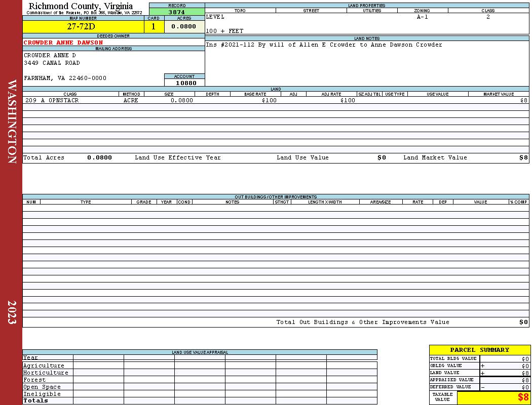Click the red taxable value $8
Image resolution: width=532 pixels, height=405 pixels.
tap(523, 397)
